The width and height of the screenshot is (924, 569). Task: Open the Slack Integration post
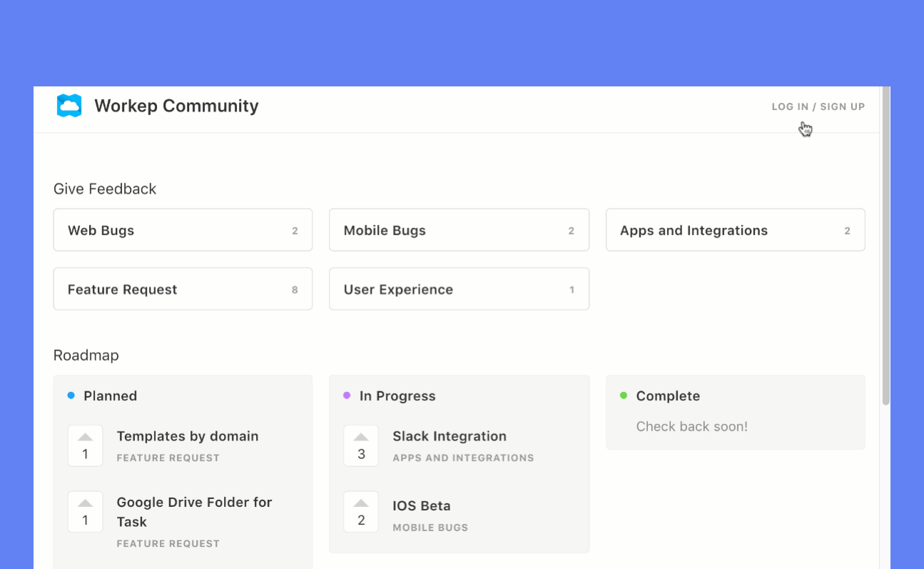450,436
